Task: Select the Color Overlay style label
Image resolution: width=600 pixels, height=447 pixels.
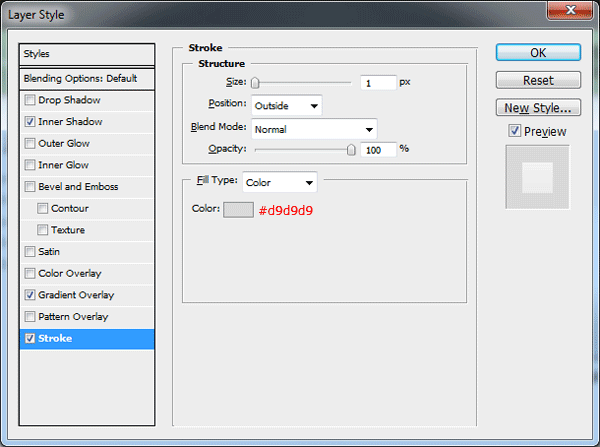Action: point(70,273)
